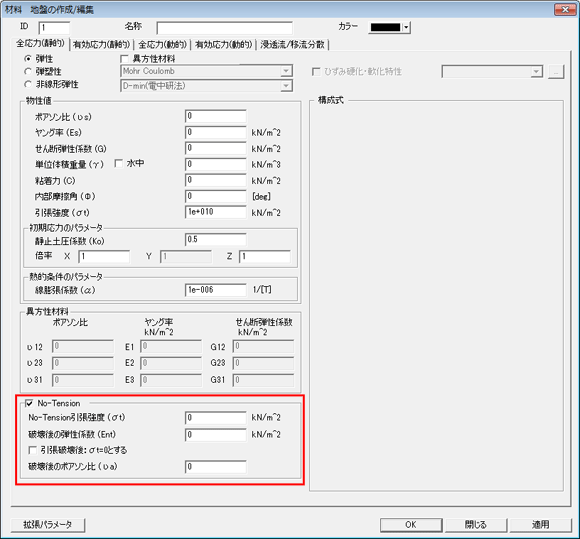Click the 適用 apply button
This screenshot has width=580, height=539.
540,525
